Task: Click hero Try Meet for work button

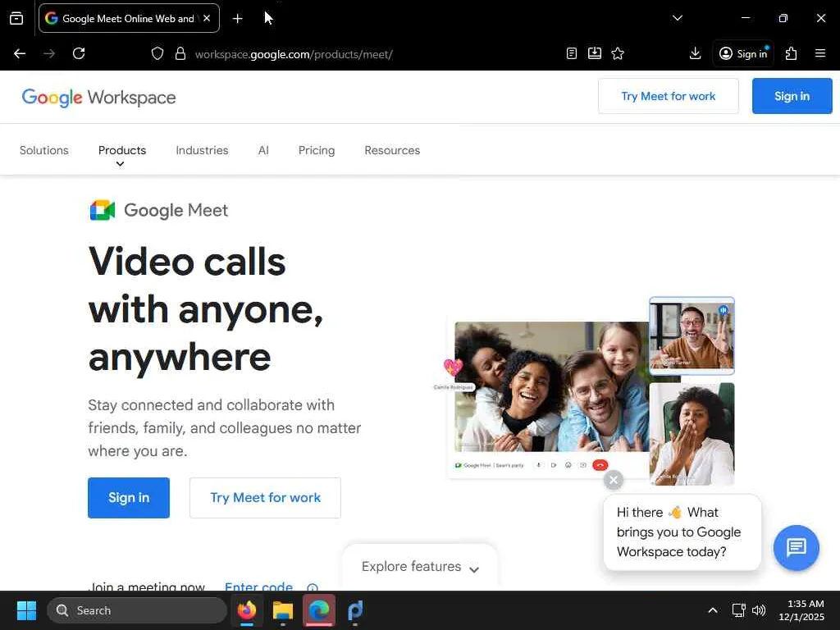Action: [265, 498]
